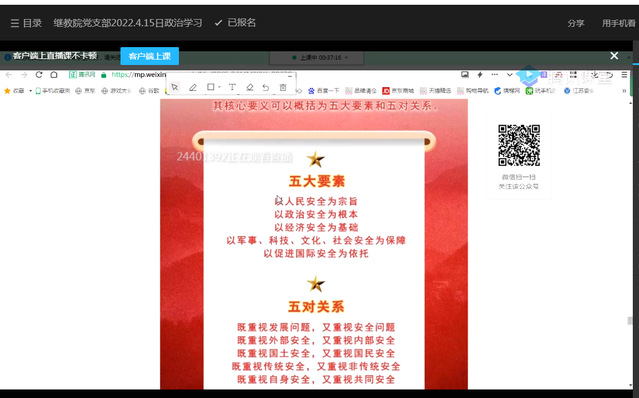Open the 目录 menu icon
Image resolution: width=639 pixels, height=398 pixels.
[x=15, y=23]
